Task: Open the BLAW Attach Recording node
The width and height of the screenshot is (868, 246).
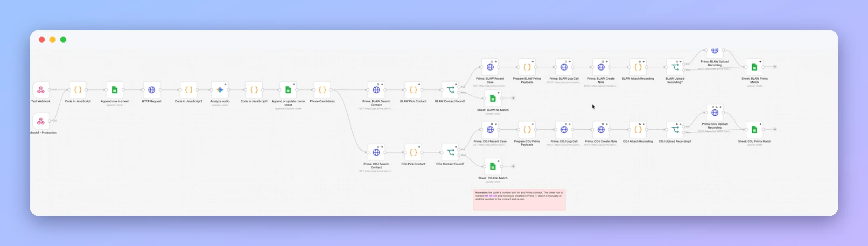Action: 638,67
